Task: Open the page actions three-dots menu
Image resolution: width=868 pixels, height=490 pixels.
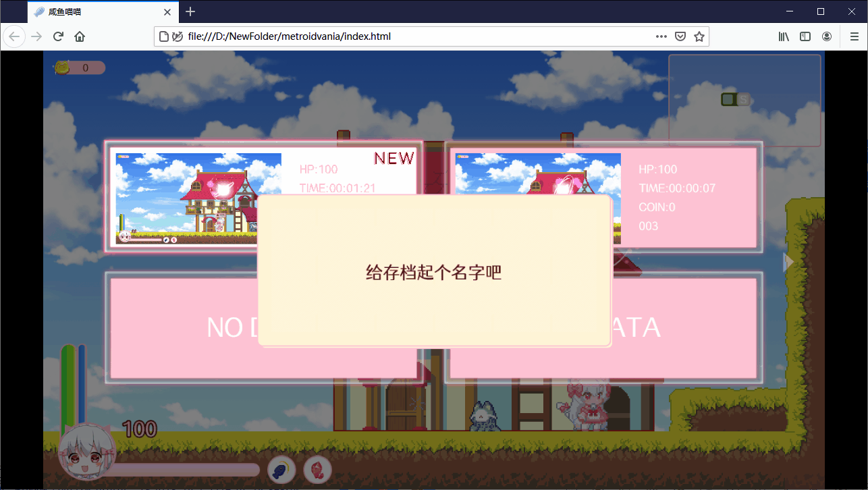Action: [x=661, y=36]
